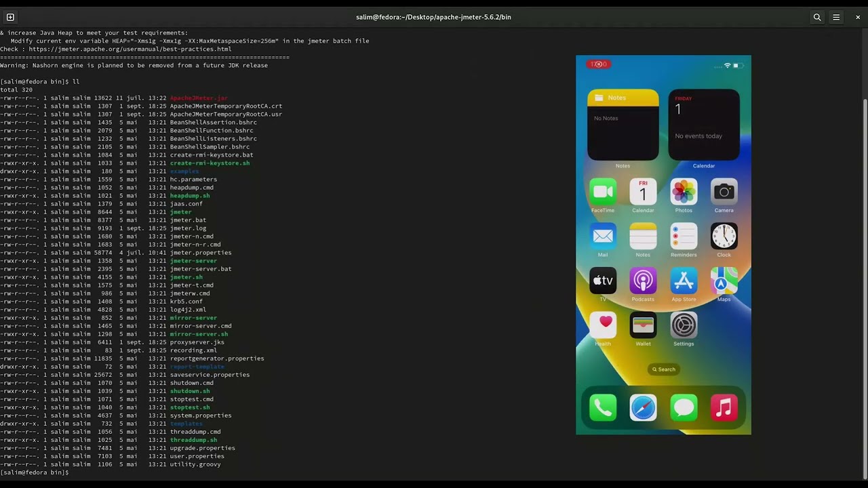
Task: Open the Photos app
Action: (684, 192)
